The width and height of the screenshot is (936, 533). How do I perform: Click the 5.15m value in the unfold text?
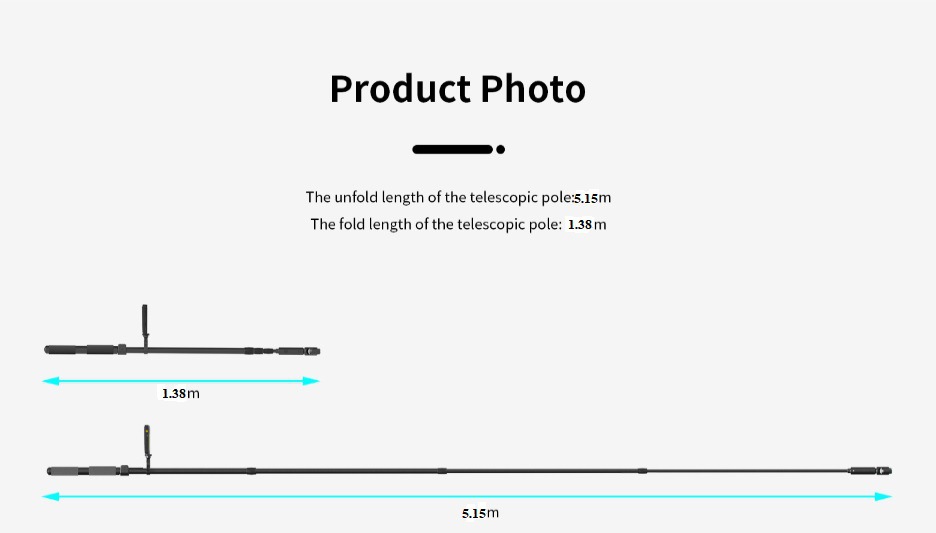coord(592,198)
